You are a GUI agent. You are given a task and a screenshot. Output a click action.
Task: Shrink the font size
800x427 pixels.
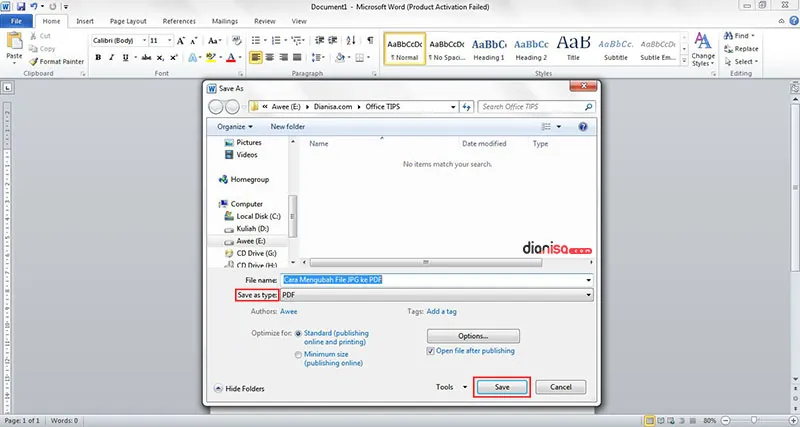point(194,41)
